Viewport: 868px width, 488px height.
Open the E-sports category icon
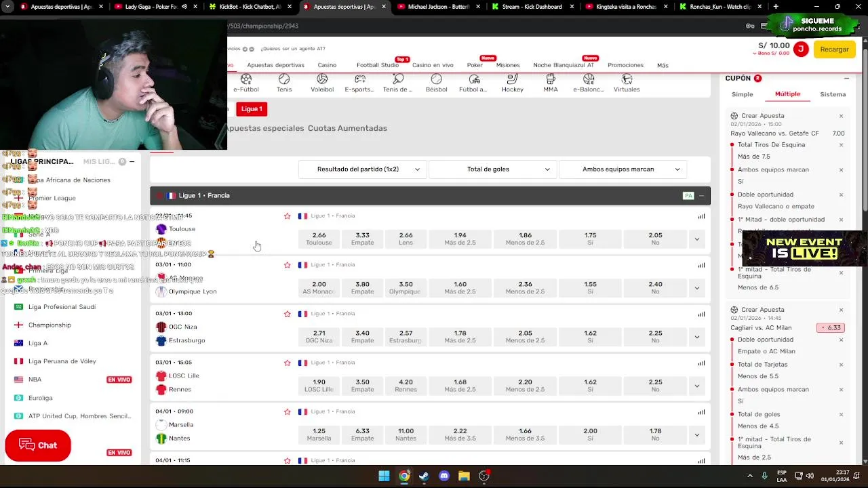359,83
